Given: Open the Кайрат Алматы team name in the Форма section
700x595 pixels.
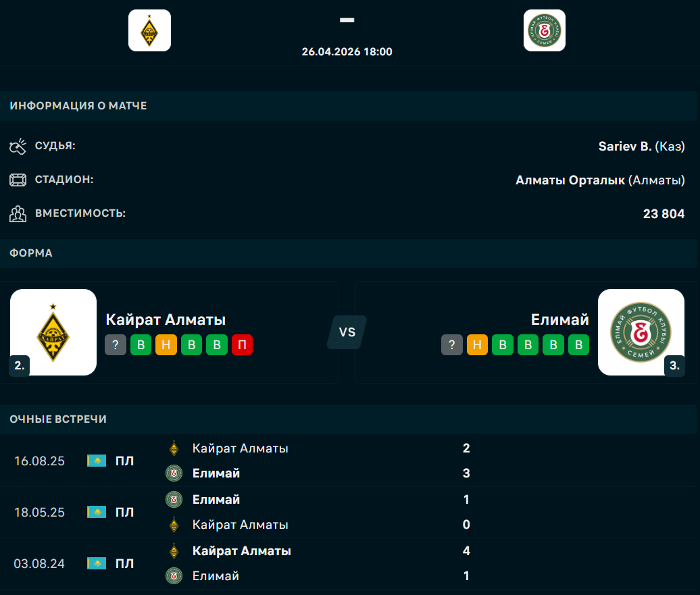Looking at the screenshot, I should pos(166,319).
